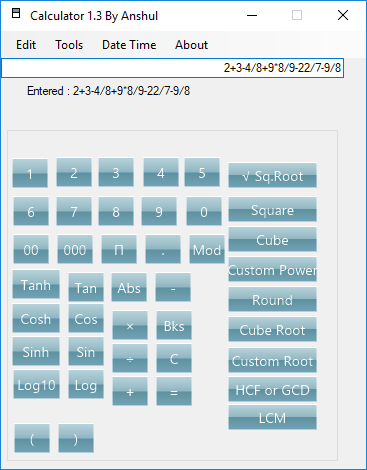Click the Custom Root button
This screenshot has width=367, height=470.
tap(272, 360)
